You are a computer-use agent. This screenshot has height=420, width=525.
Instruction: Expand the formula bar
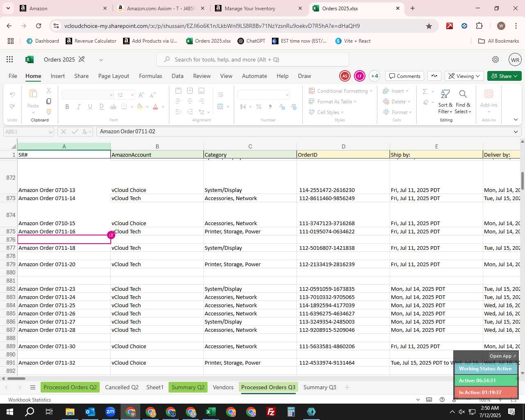click(x=516, y=132)
